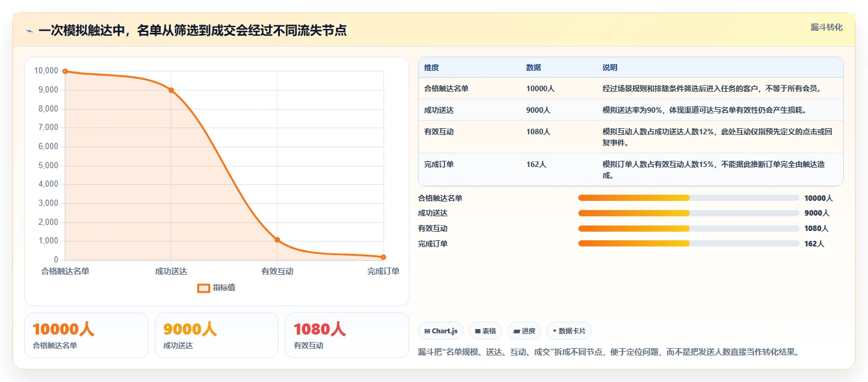Click the 成功送达 progress bar
This screenshot has width=868, height=382.
pos(689,213)
